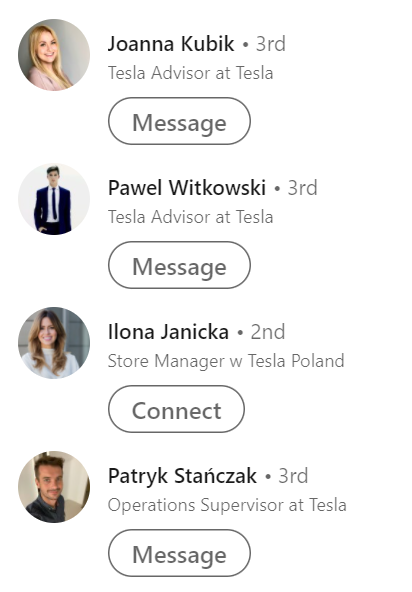
Task: Click Store Manager w Tesla Poland text
Action: (x=226, y=361)
